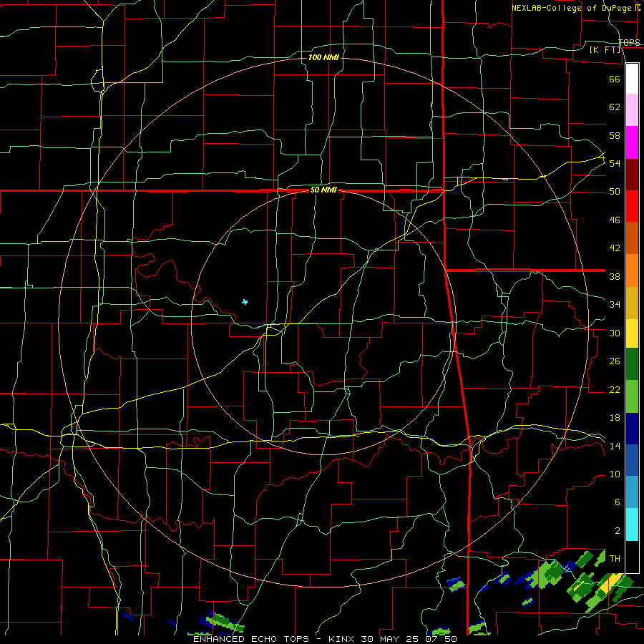
Task: Click the '34' legend value
Action: [615, 305]
